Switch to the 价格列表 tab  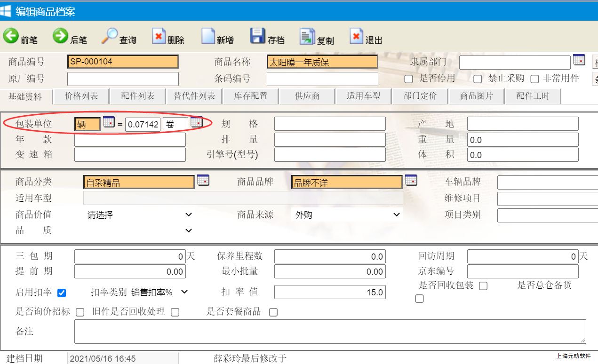(81, 96)
